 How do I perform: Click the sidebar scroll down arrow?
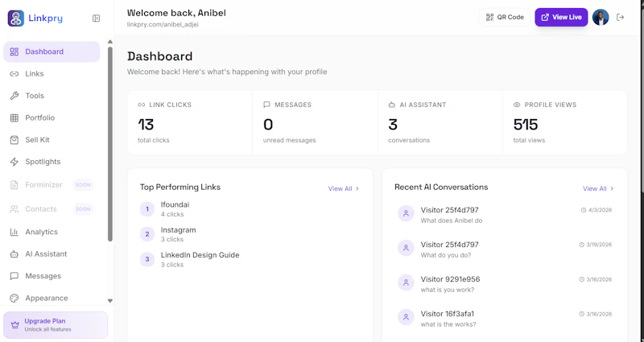pyautogui.click(x=110, y=301)
